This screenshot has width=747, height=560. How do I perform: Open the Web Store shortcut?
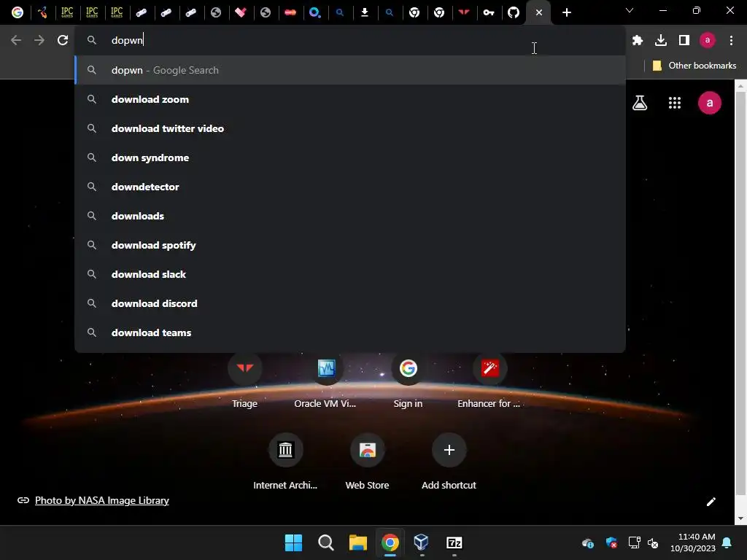pyautogui.click(x=368, y=462)
